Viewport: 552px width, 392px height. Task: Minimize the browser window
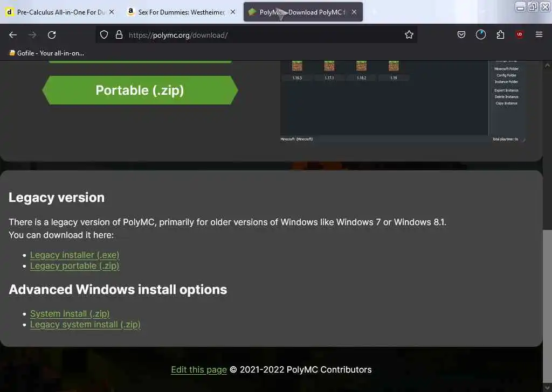click(520, 6)
